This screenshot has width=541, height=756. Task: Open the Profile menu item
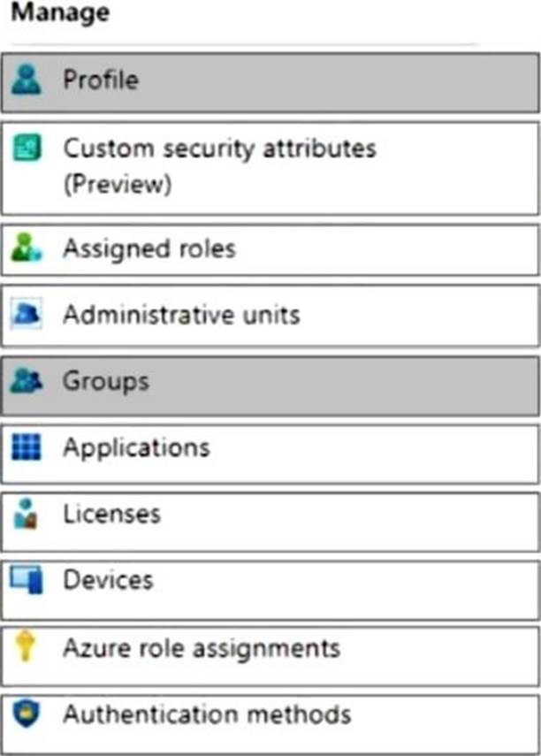[100, 81]
